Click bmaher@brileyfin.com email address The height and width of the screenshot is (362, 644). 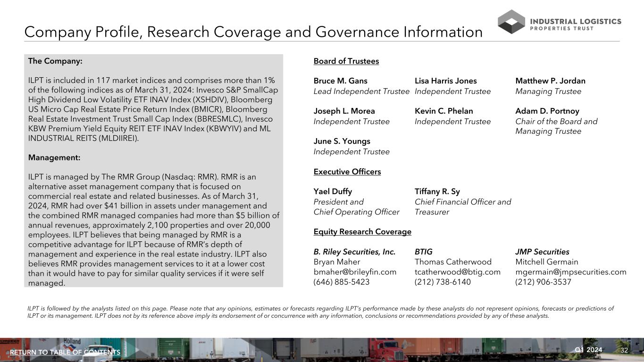[355, 272]
